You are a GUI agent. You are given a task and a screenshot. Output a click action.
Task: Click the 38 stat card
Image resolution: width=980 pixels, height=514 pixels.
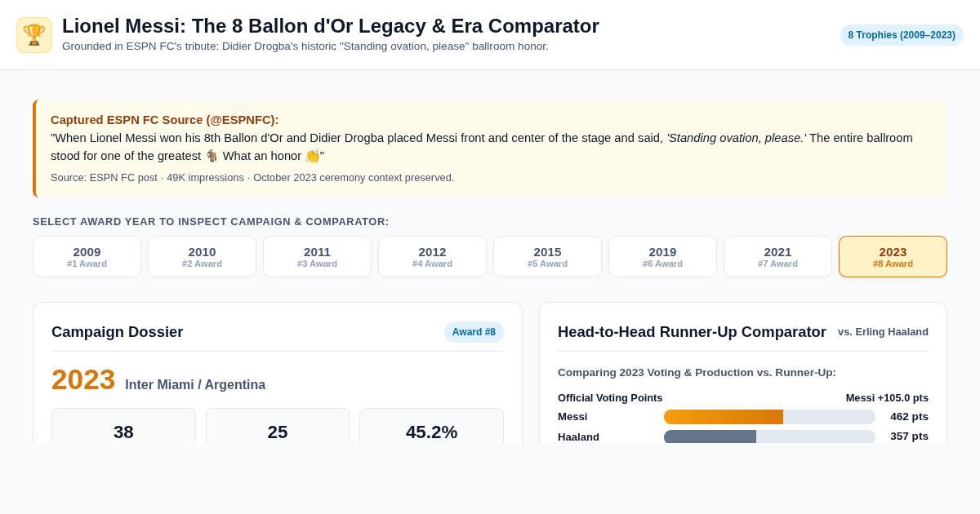[x=123, y=426]
